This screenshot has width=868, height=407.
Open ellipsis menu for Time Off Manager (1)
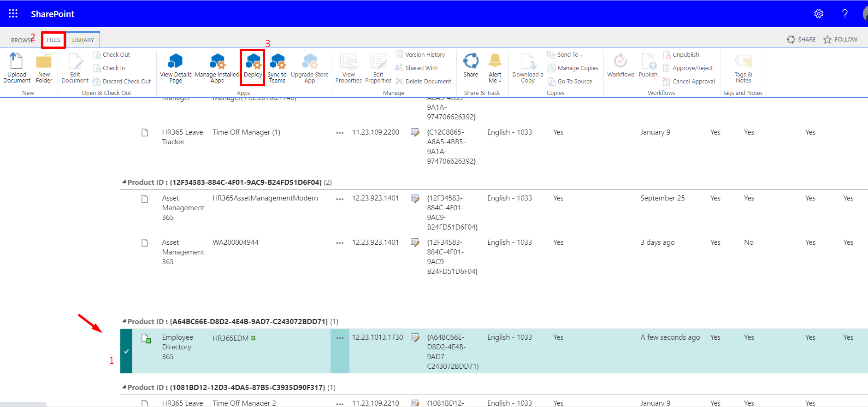coord(340,133)
